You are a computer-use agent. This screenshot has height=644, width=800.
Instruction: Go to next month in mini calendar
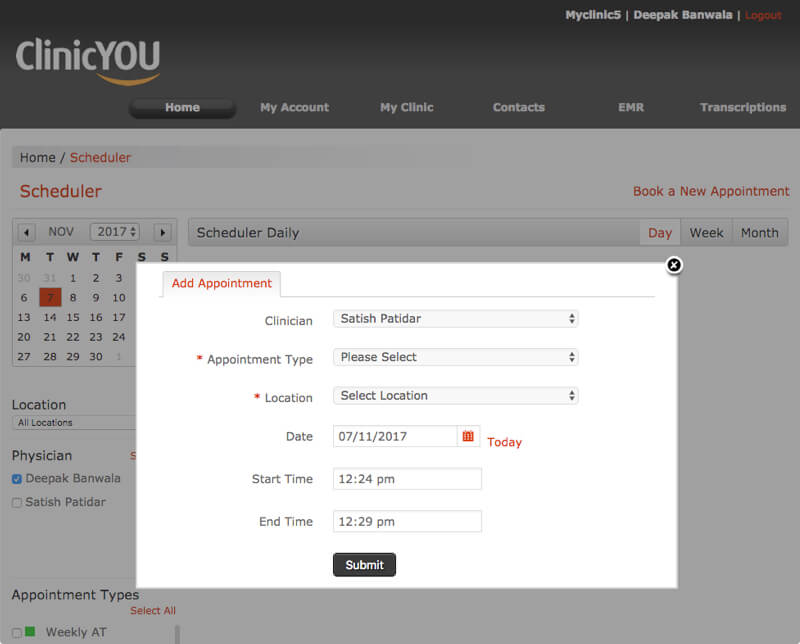coord(162,232)
